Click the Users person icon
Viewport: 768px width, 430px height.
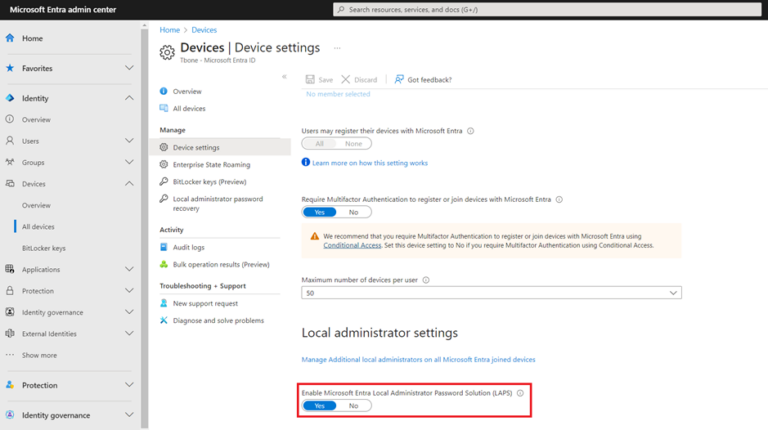10,141
